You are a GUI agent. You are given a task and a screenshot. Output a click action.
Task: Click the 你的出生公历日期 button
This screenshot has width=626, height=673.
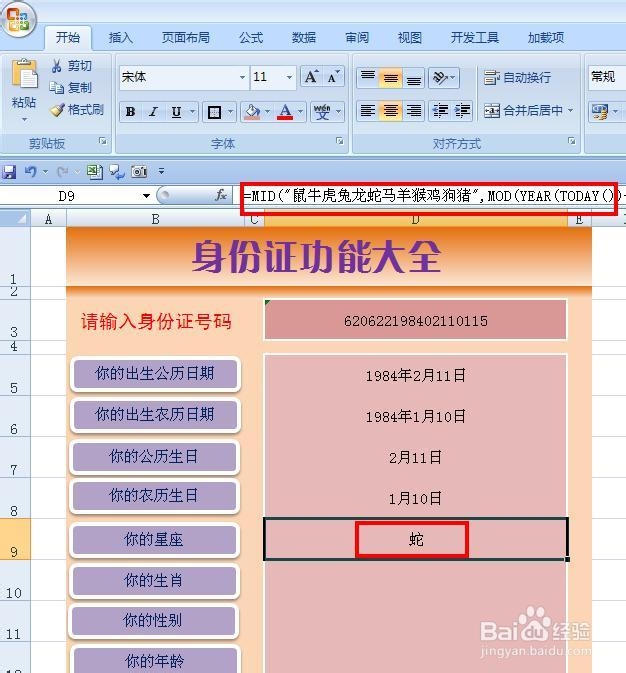[x=155, y=373]
